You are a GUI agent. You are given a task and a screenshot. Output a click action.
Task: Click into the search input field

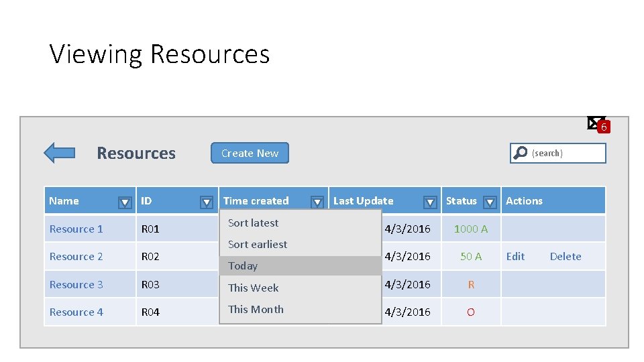(567, 154)
